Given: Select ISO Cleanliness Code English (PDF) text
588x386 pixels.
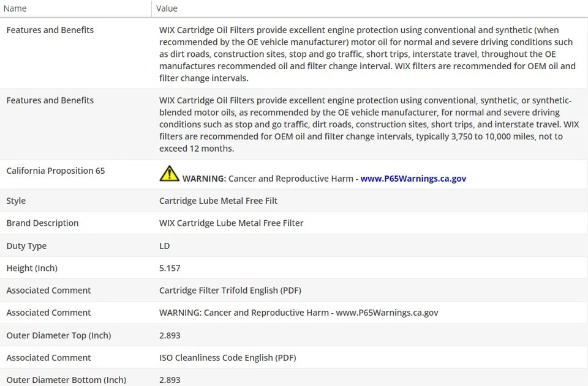Looking at the screenshot, I should click(x=228, y=357).
